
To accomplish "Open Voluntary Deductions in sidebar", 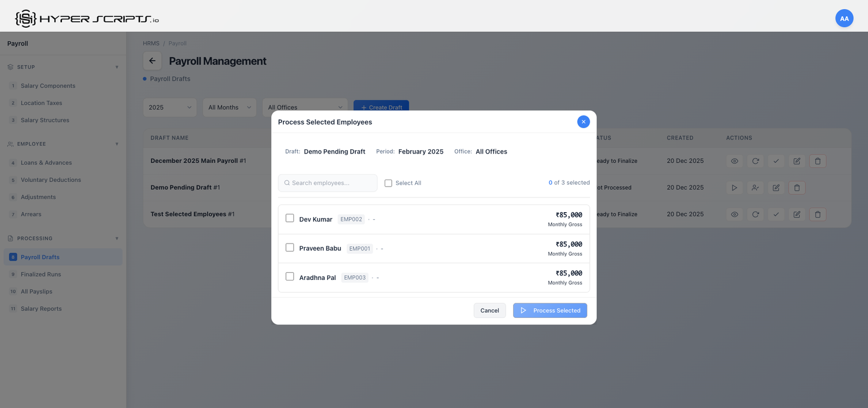I will 63,180.
